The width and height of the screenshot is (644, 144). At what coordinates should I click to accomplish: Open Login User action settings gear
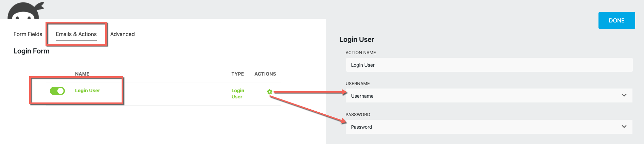269,92
